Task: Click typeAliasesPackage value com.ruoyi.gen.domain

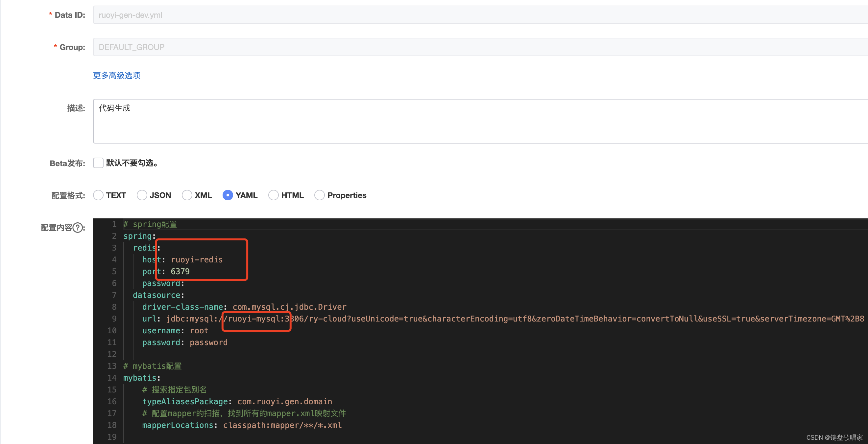Action: coord(284,402)
